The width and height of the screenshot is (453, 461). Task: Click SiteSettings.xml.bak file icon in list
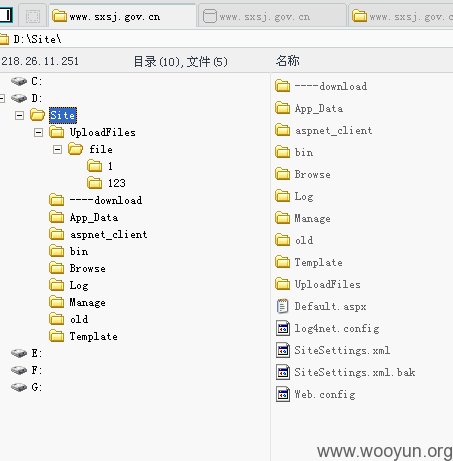pyautogui.click(x=283, y=372)
